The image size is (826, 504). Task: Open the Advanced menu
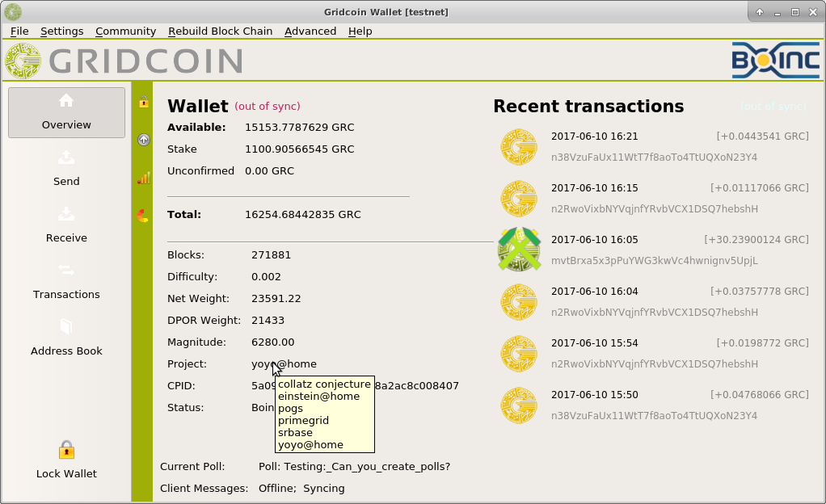coord(310,31)
